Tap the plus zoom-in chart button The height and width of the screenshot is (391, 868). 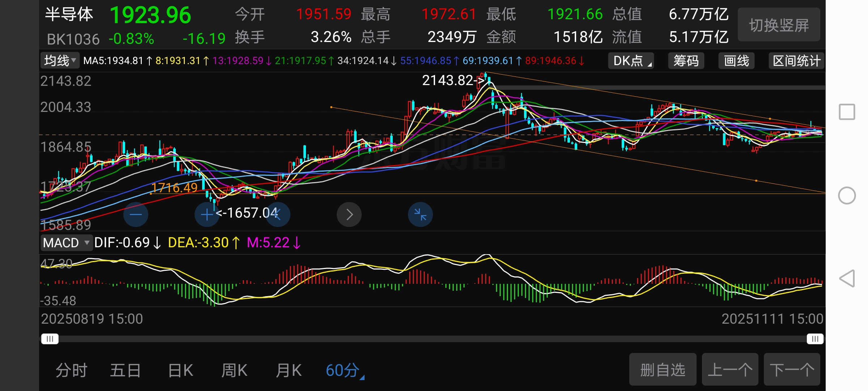tap(207, 215)
